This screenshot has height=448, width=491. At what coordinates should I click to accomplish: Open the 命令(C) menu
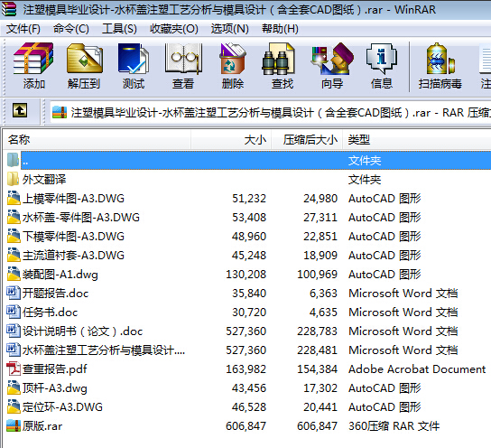tap(71, 29)
